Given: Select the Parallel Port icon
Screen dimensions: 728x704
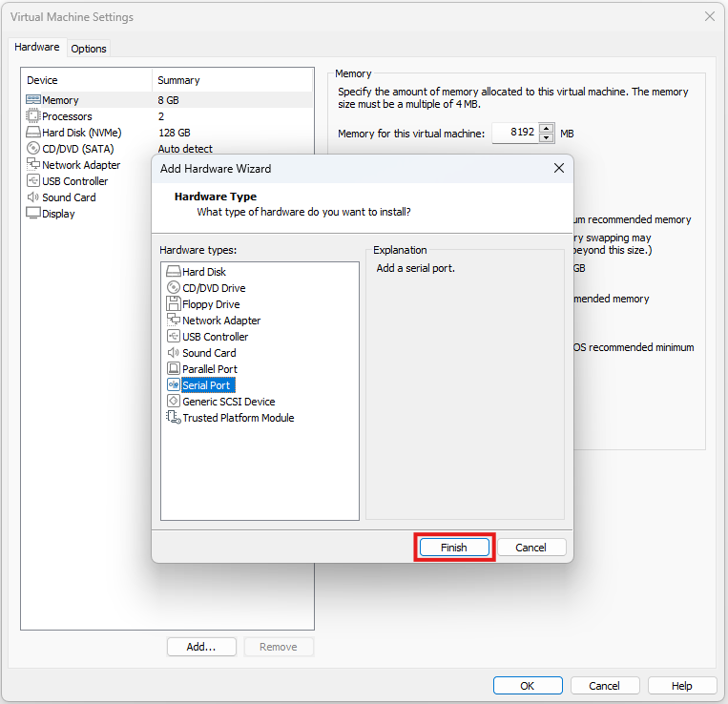Looking at the screenshot, I should [174, 369].
